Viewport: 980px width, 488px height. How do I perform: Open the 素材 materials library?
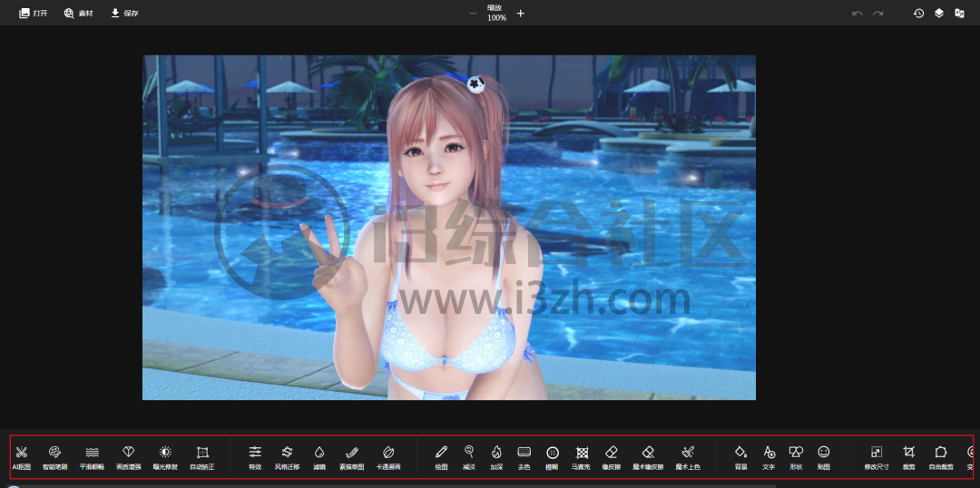click(x=78, y=13)
